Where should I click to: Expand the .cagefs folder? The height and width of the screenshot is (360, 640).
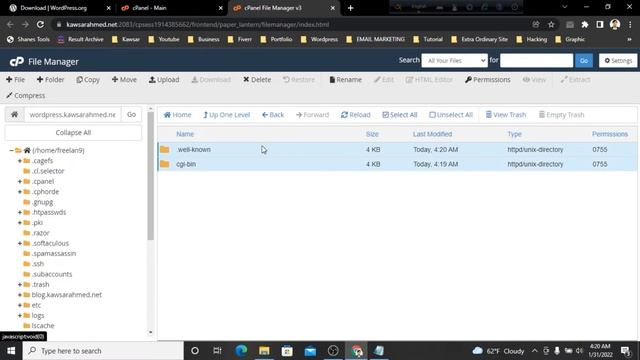click(x=20, y=161)
